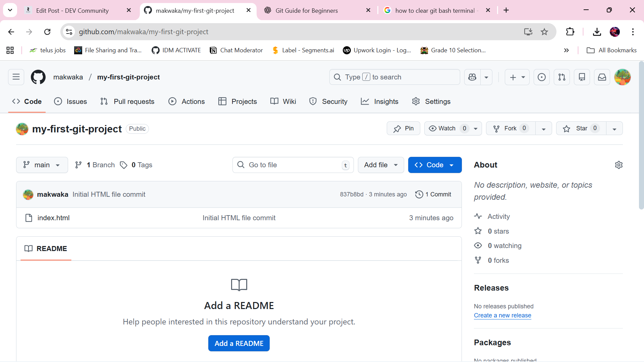The image size is (644, 362).
Task: Star the my-first-git-project repository
Action: [581, 128]
